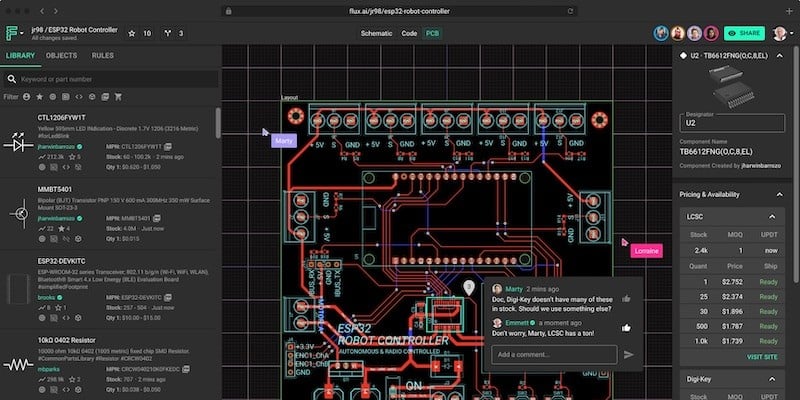Toggle the shopping cart filter icon
This screenshot has width=800, height=400.
[x=118, y=96]
